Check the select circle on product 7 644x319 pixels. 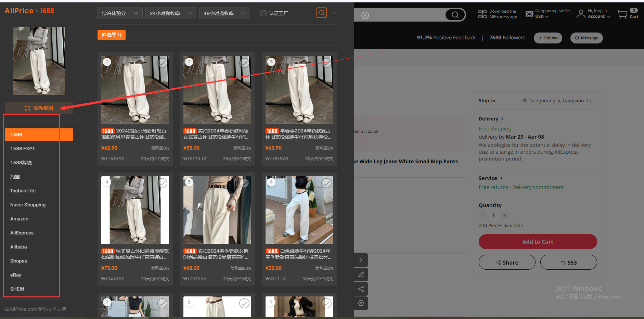(162, 303)
